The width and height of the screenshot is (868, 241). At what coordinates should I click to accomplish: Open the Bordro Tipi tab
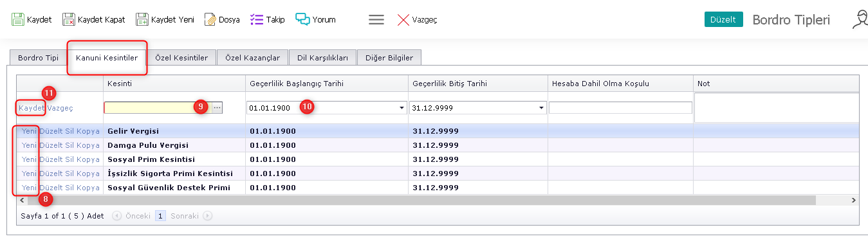coord(38,58)
